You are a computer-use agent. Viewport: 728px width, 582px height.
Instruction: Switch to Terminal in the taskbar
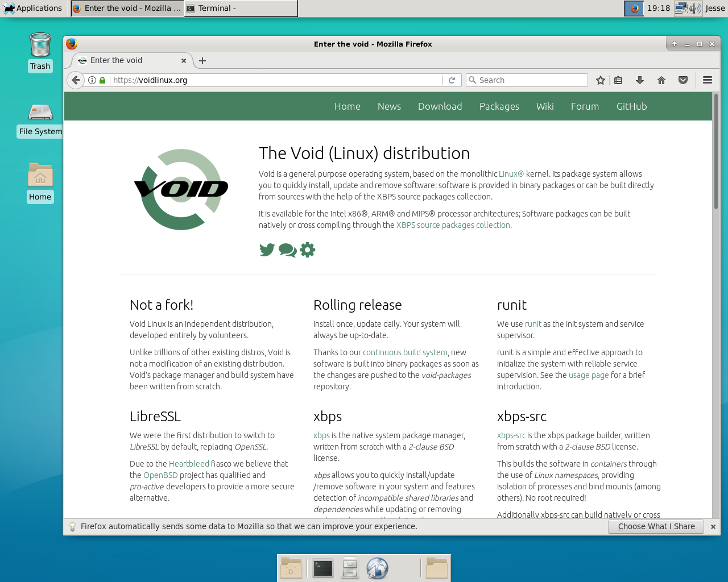pyautogui.click(x=241, y=8)
